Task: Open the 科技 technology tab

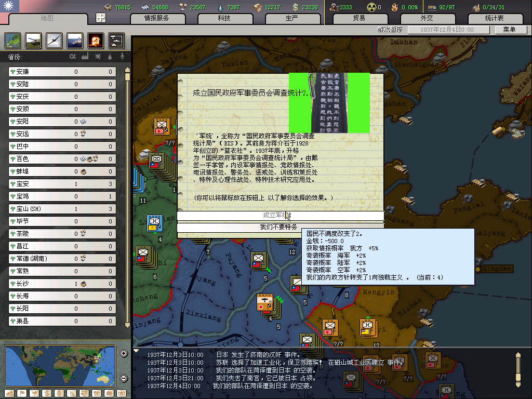Action: click(224, 18)
